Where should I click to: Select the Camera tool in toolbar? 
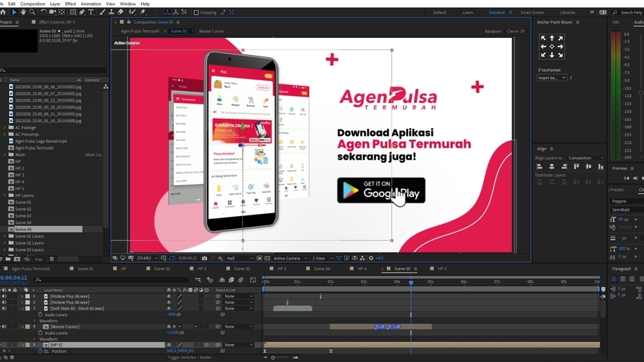[x=52, y=12]
